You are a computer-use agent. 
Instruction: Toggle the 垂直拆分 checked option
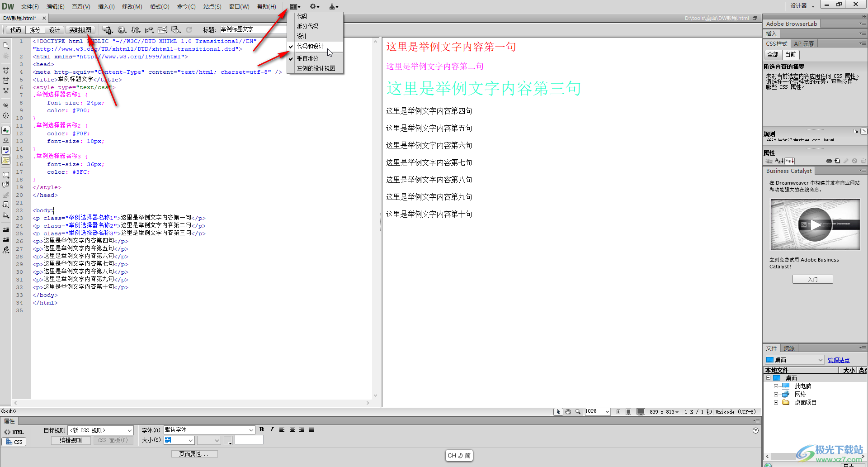315,58
